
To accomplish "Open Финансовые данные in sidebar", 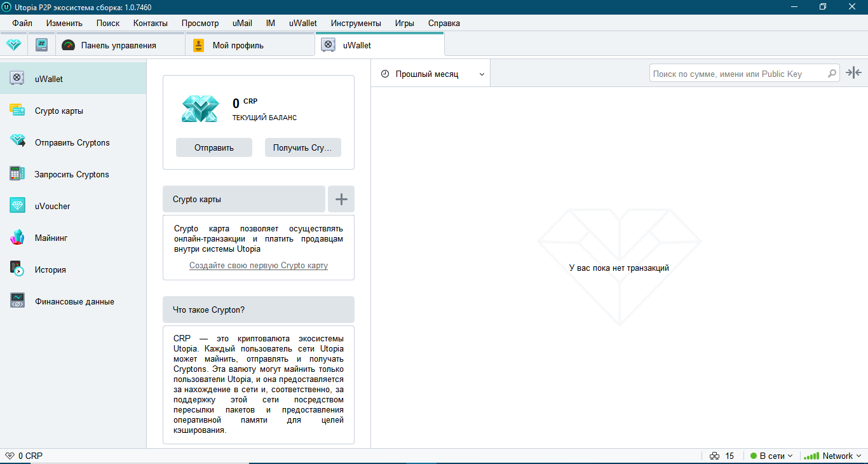I will (x=73, y=301).
